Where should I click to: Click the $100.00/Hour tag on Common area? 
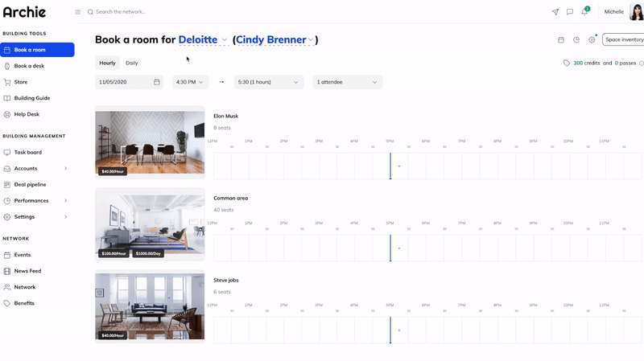[x=114, y=253]
